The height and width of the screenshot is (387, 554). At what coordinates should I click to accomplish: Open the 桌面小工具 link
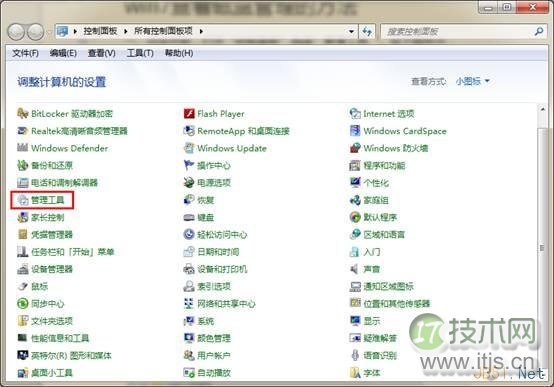coord(52,373)
